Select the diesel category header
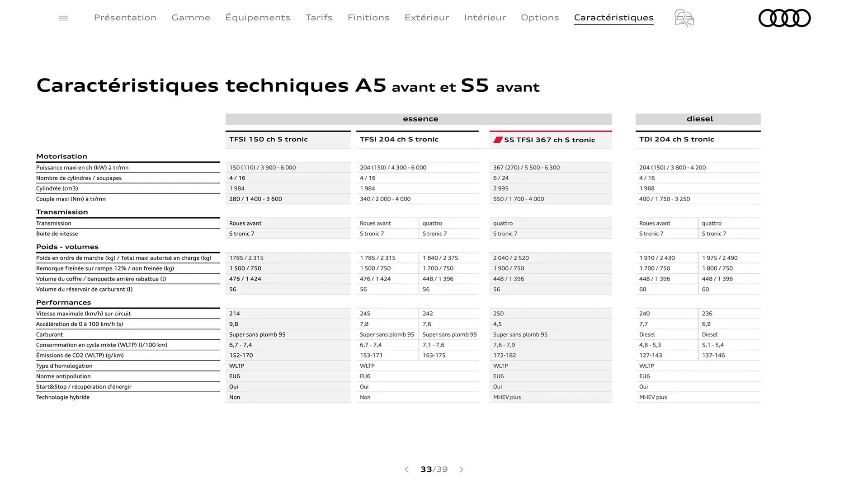This screenshot has width=868, height=488. 699,119
